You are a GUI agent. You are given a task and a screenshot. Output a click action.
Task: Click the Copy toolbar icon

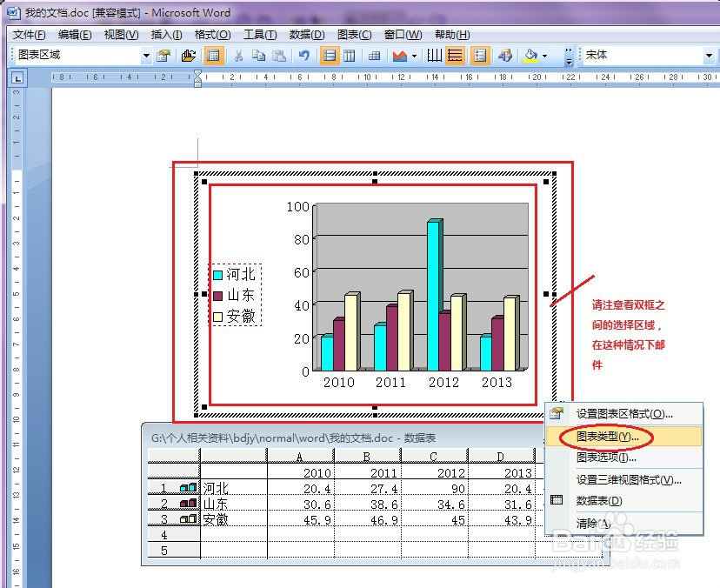258,56
